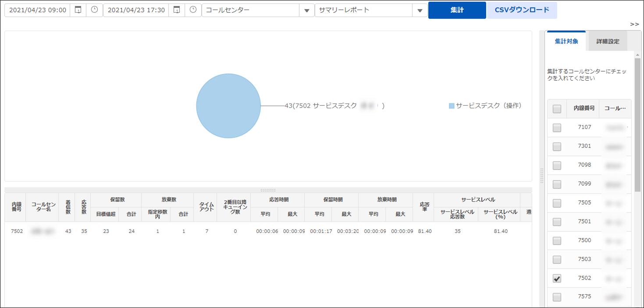
Task: Click the blue pie chart circle
Action: coord(228,106)
